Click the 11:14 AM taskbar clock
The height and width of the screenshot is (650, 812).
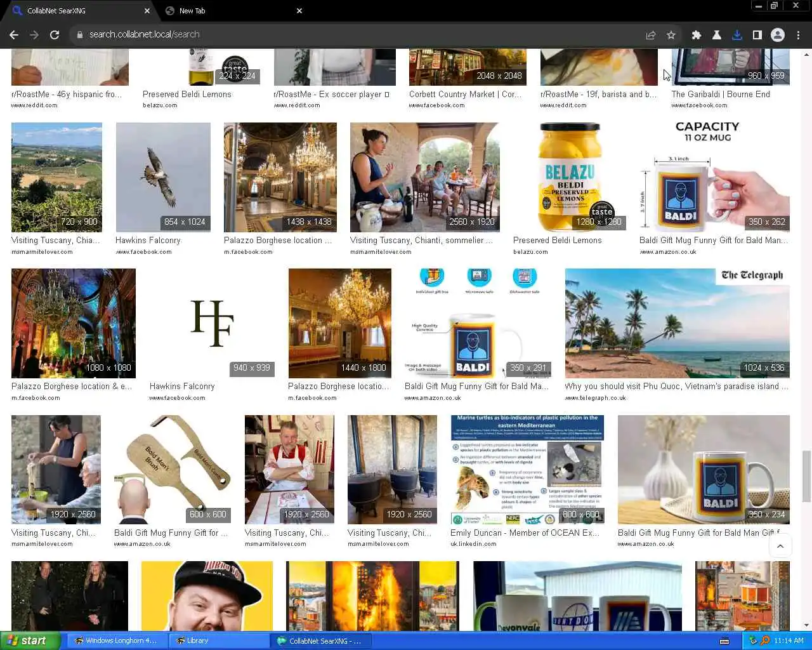pos(789,640)
